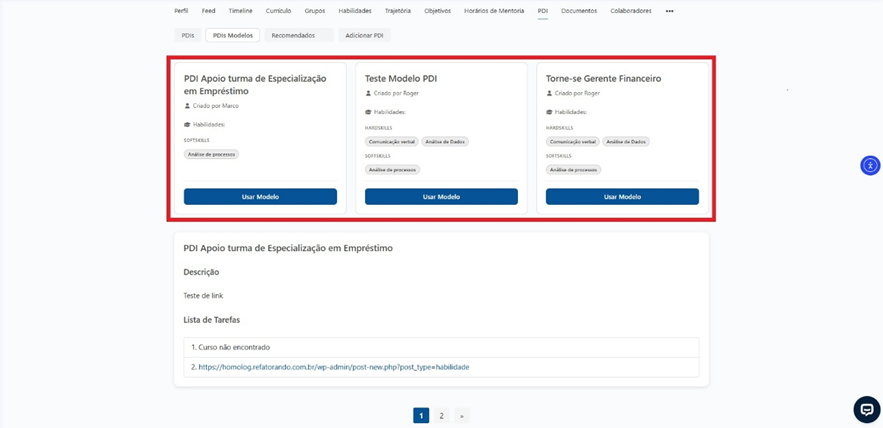Go to the Colaboradores menu item
The image size is (883, 428).
click(630, 11)
